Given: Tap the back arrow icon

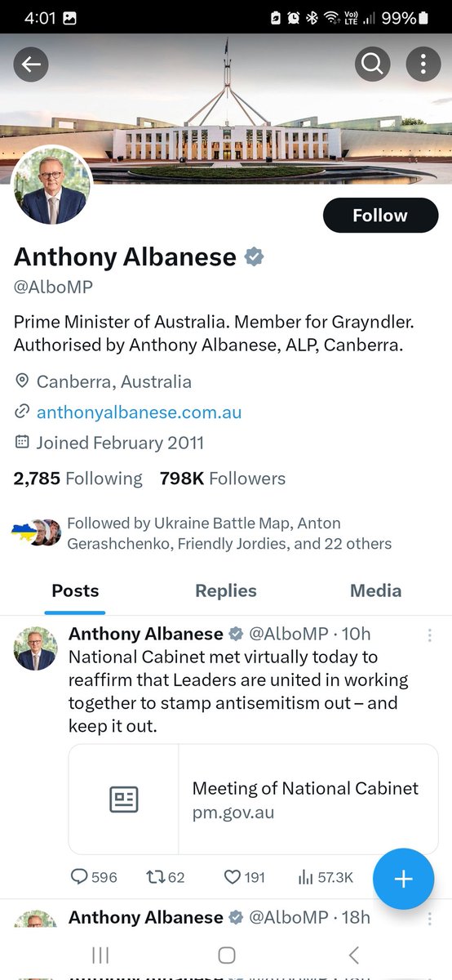Looking at the screenshot, I should coord(31,65).
